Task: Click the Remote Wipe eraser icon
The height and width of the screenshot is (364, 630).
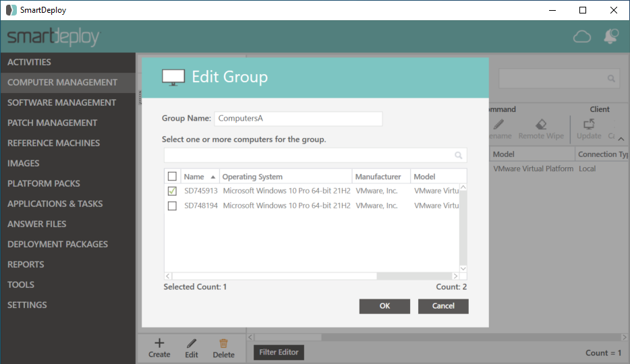Action: [x=541, y=125]
